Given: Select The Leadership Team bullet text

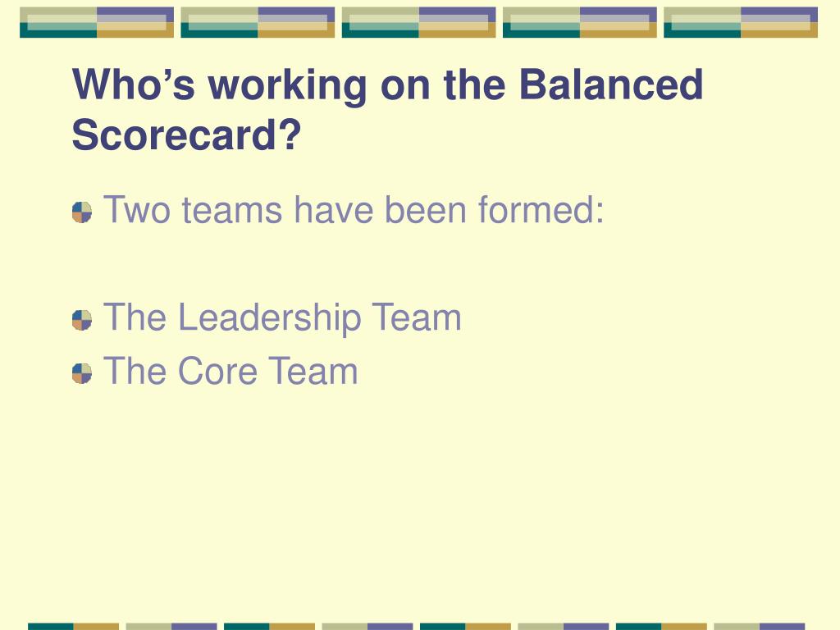Looking at the screenshot, I should [x=282, y=318].
